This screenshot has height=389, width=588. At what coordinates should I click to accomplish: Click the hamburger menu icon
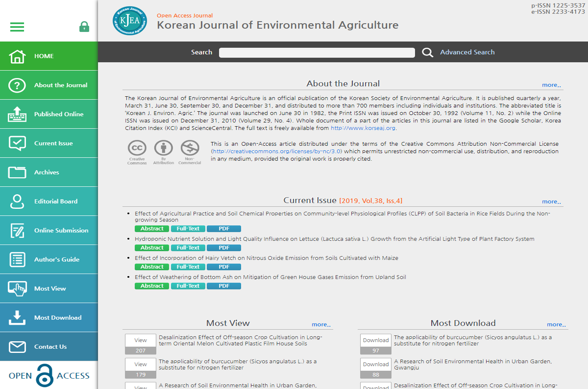pyautogui.click(x=17, y=27)
